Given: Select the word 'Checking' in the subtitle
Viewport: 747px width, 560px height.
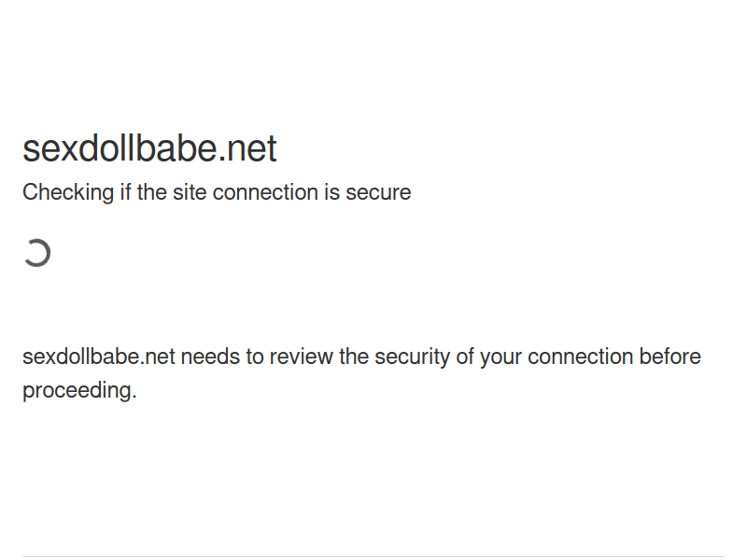Looking at the screenshot, I should 68,193.
